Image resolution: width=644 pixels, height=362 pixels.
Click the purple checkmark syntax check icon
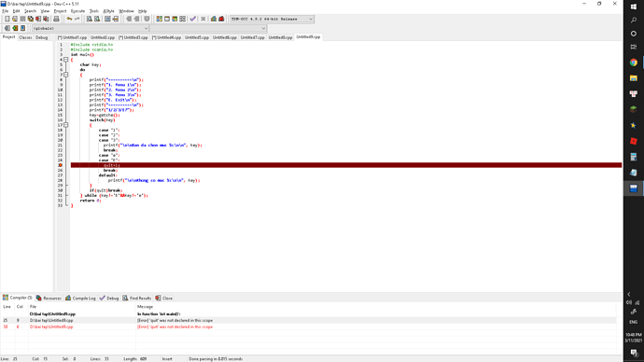[x=193, y=19]
